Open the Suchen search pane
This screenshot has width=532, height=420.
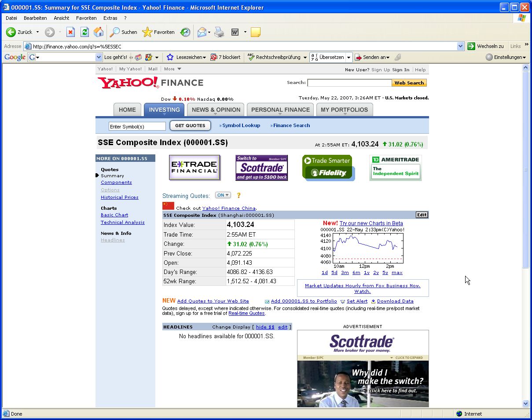coord(123,32)
